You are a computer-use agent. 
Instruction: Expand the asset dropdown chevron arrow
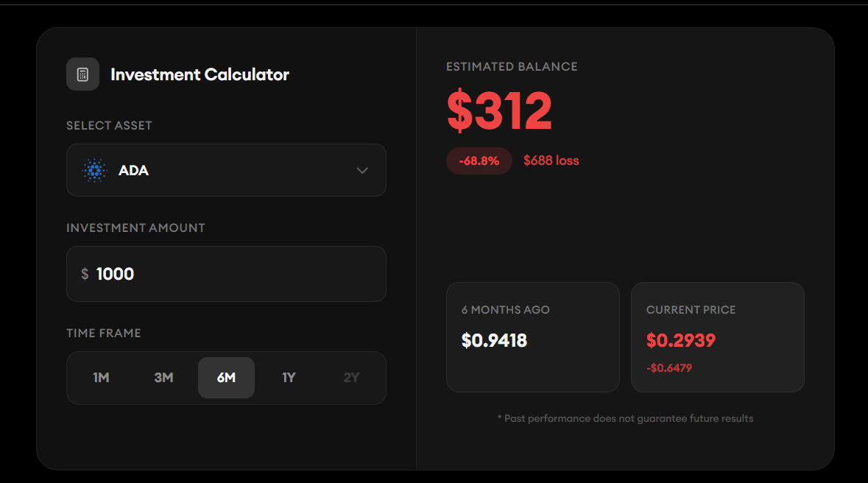(x=362, y=170)
